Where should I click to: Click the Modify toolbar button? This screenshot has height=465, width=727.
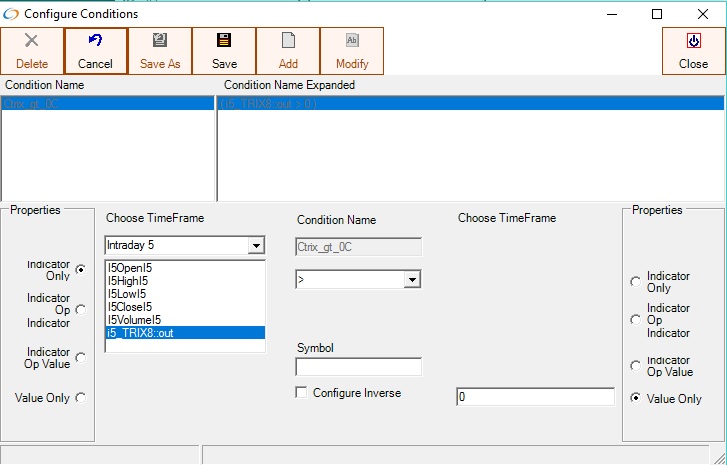pos(352,50)
